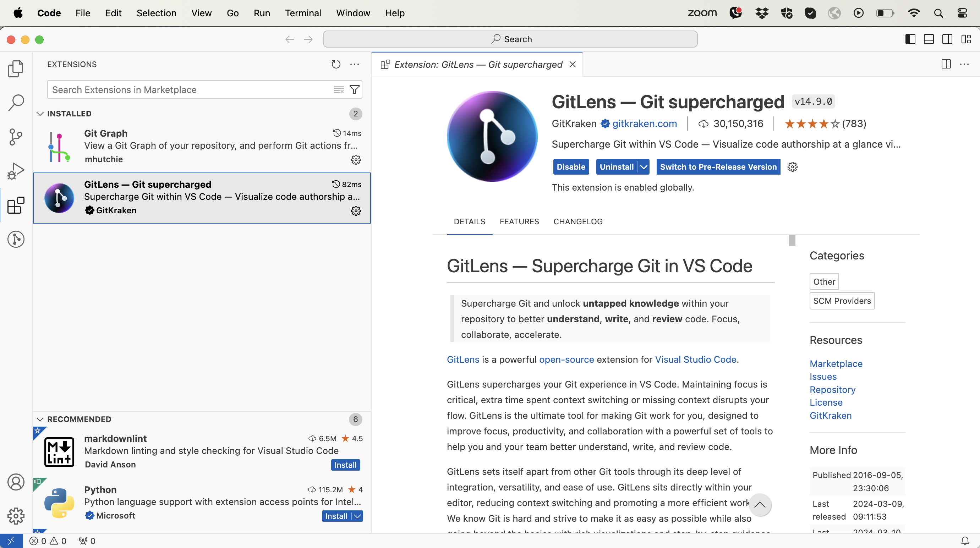
Task: Filter extensions using the funnel icon
Action: (x=354, y=90)
